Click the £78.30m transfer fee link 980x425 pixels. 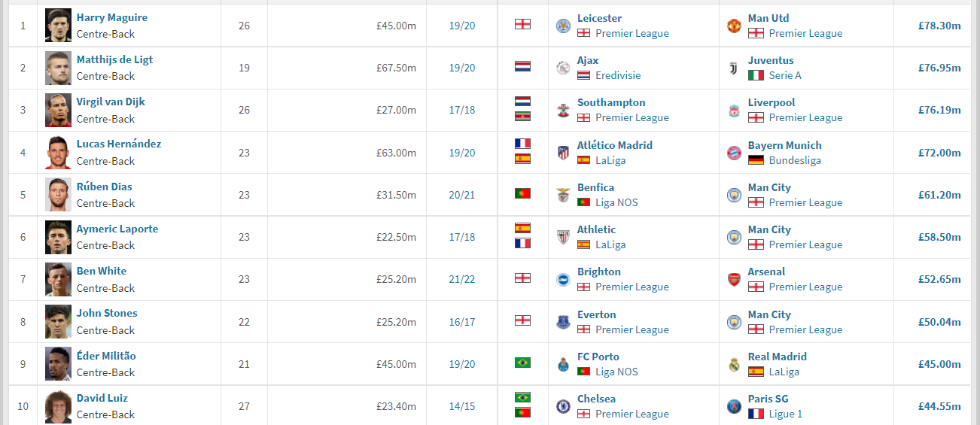click(x=939, y=26)
